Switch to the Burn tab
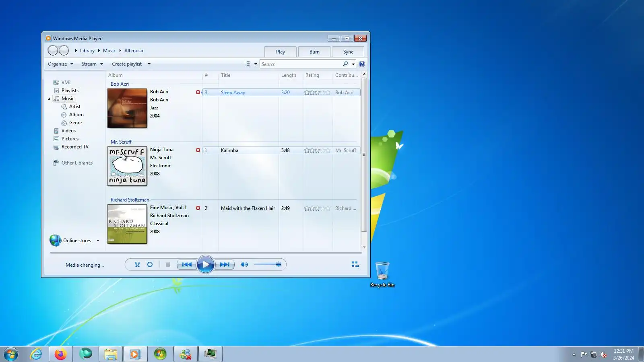 314,52
